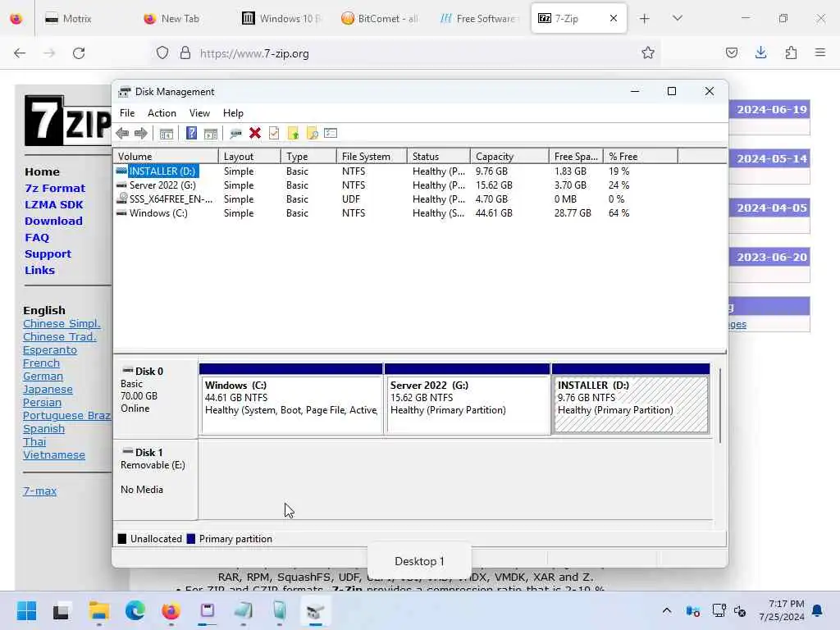This screenshot has height=630, width=840.
Task: Select the Windows (C:) volume list row
Action: point(419,213)
